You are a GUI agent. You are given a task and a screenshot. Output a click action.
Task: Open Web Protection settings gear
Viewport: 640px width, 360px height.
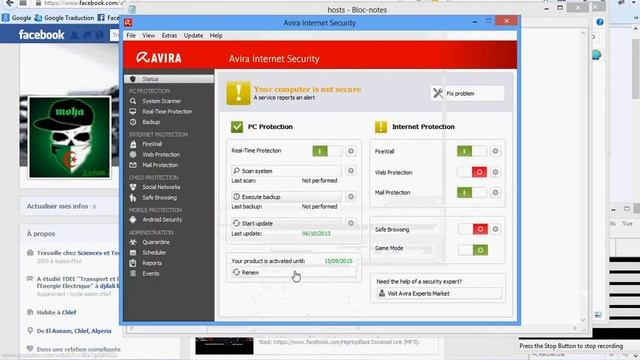[x=495, y=172]
